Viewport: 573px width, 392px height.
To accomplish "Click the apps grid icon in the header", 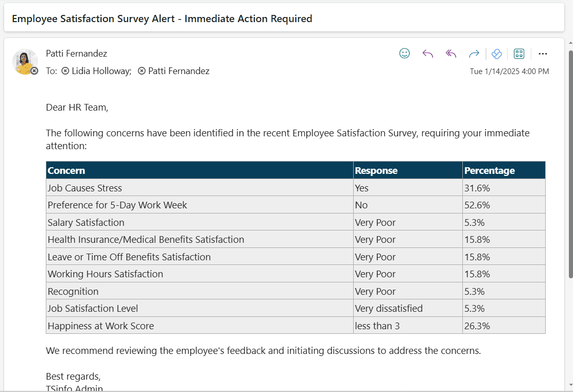I will point(518,54).
